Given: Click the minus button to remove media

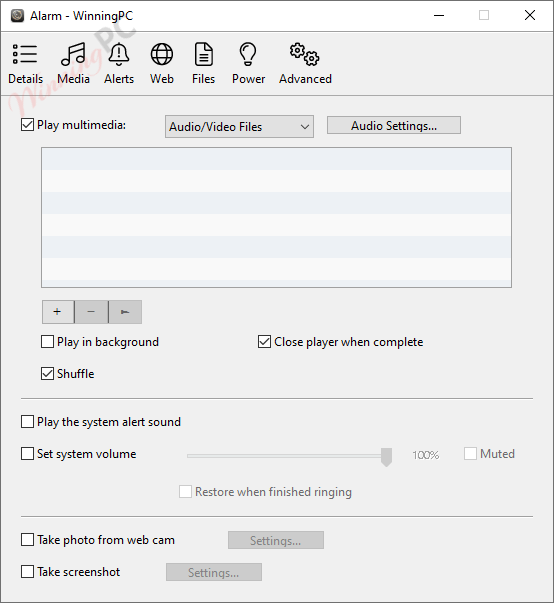Looking at the screenshot, I should (x=92, y=312).
